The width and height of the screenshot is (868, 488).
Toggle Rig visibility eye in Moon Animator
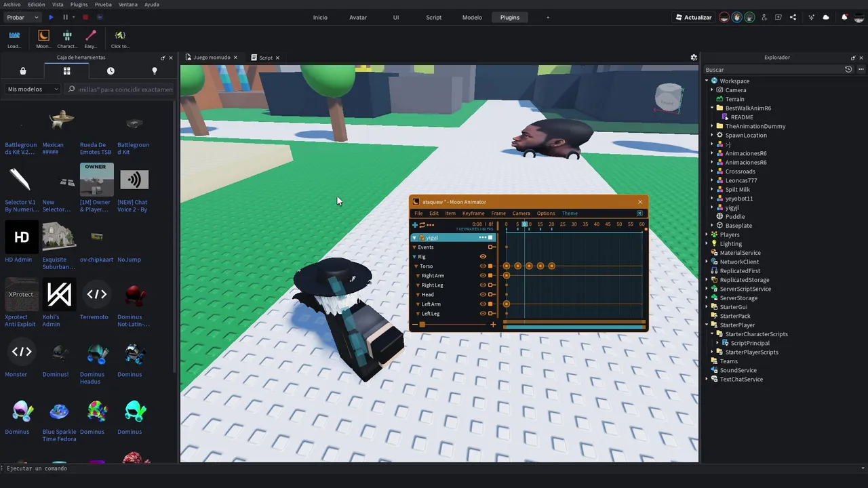pyautogui.click(x=483, y=257)
